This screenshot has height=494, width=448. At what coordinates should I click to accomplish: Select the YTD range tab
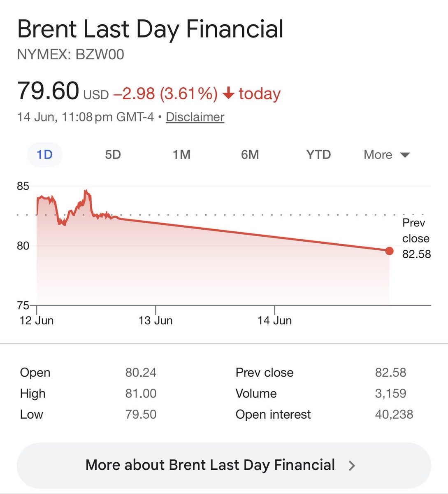pyautogui.click(x=318, y=155)
